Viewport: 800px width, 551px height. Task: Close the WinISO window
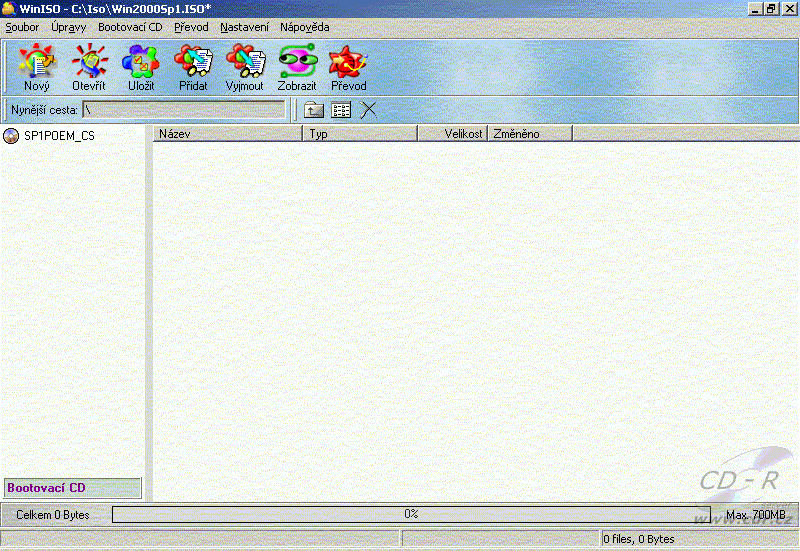pos(789,9)
